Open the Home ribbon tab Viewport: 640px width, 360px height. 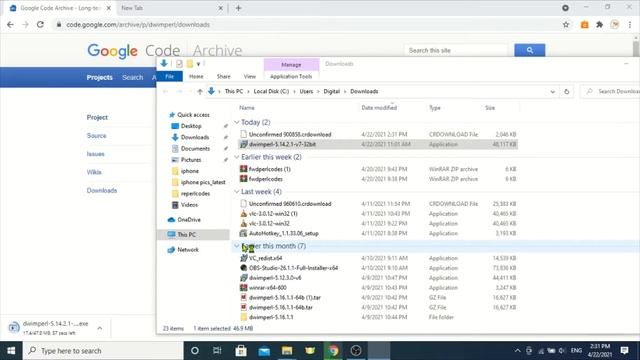196,76
